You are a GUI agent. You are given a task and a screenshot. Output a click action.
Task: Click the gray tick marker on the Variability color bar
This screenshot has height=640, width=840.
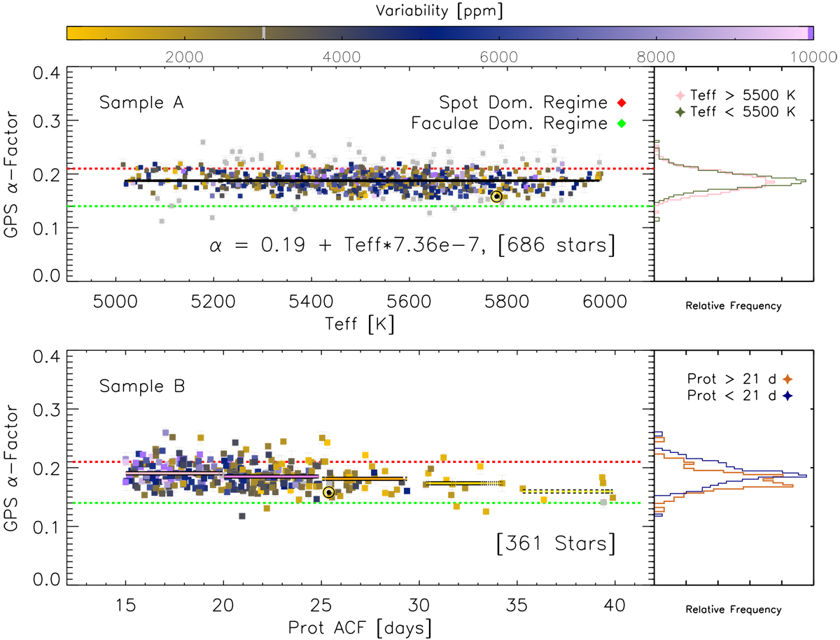click(x=263, y=33)
